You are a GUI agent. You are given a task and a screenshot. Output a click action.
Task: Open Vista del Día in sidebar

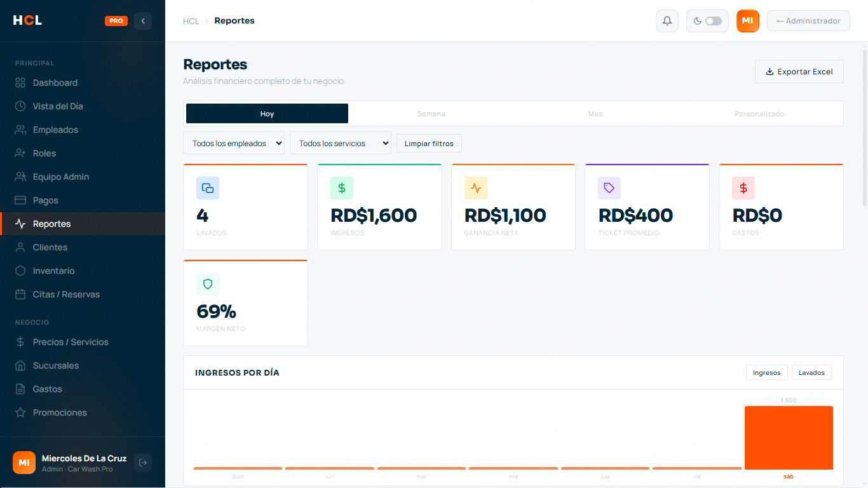[83, 106]
